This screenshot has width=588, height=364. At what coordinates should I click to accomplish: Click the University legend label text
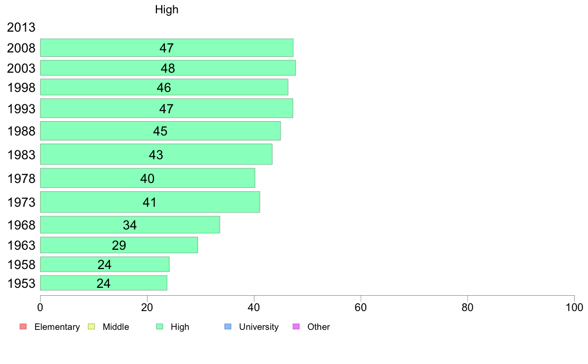[259, 327]
